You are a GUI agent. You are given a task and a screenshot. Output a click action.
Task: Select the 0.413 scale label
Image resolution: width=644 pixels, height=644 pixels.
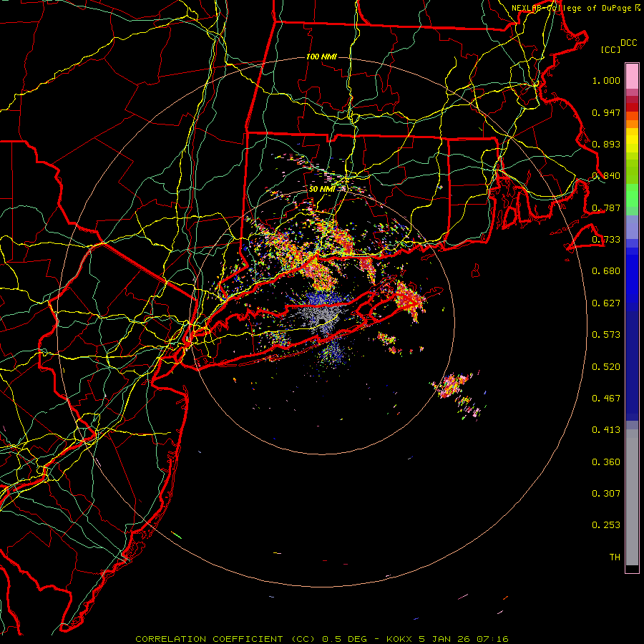(x=606, y=430)
